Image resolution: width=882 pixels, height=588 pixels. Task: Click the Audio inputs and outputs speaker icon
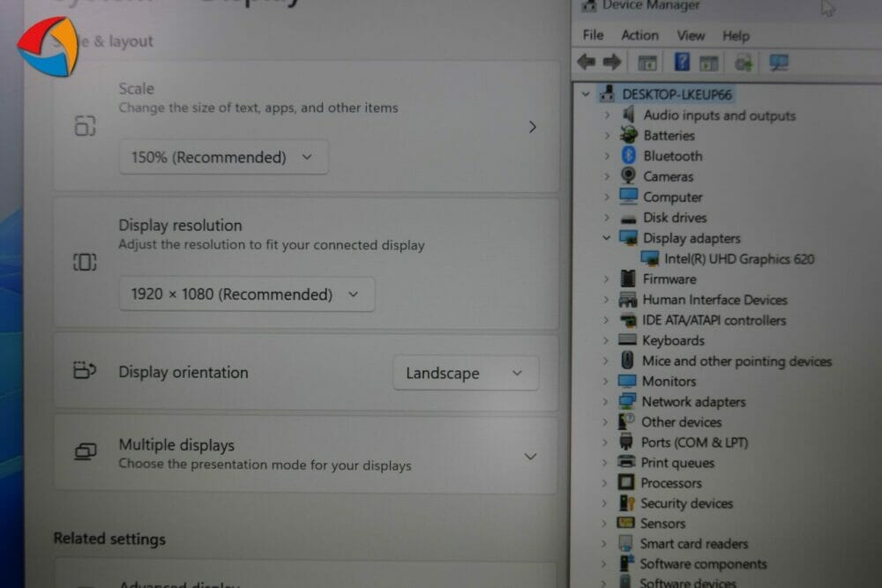tap(628, 115)
